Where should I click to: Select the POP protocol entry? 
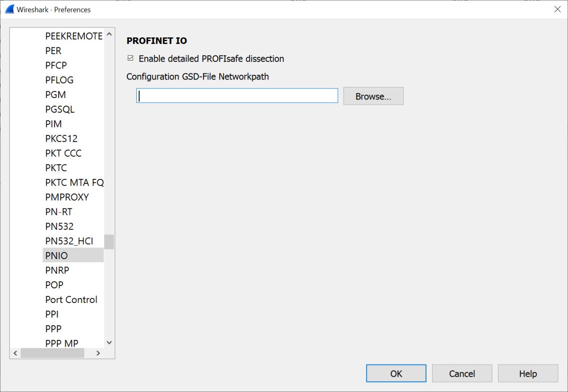tap(54, 285)
